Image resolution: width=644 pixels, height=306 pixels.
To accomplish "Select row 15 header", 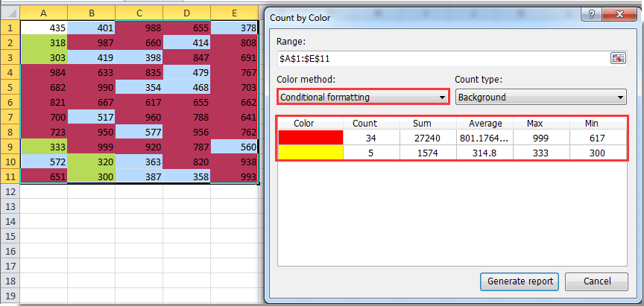I will coord(10,236).
